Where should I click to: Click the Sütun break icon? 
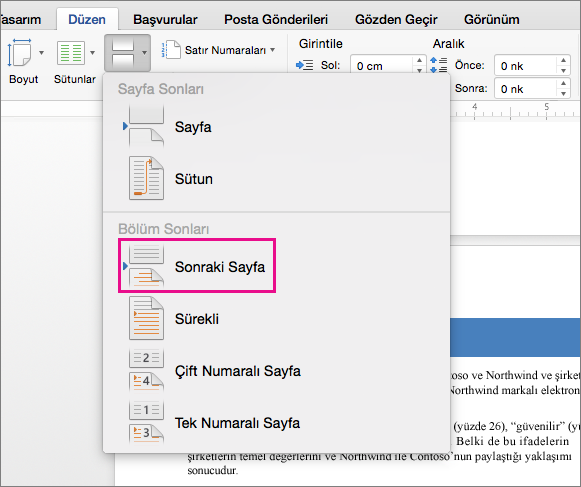(146, 178)
